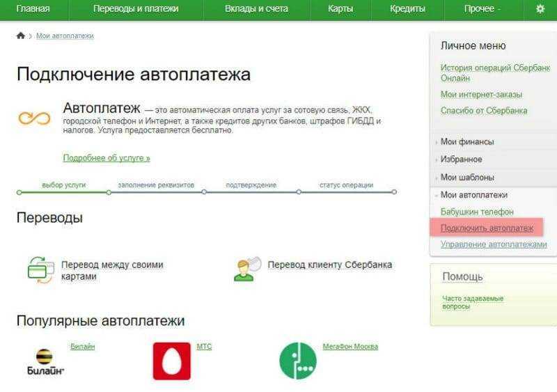Open Мои интернет-заказы link
Image resolution: width=557 pixels, height=392 pixels.
click(x=481, y=95)
